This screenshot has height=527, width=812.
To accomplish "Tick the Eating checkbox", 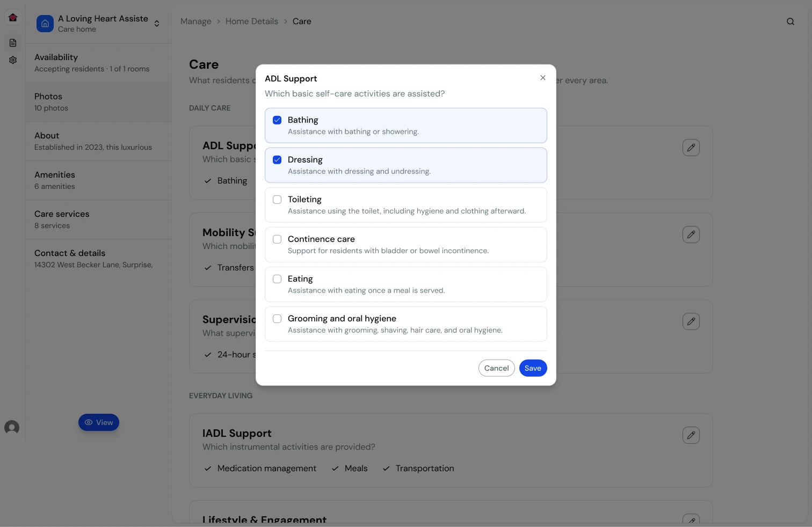I will 277,279.
